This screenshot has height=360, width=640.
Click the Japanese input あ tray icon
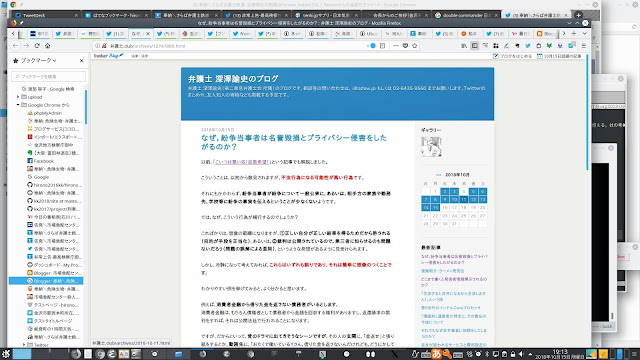pos(436,354)
